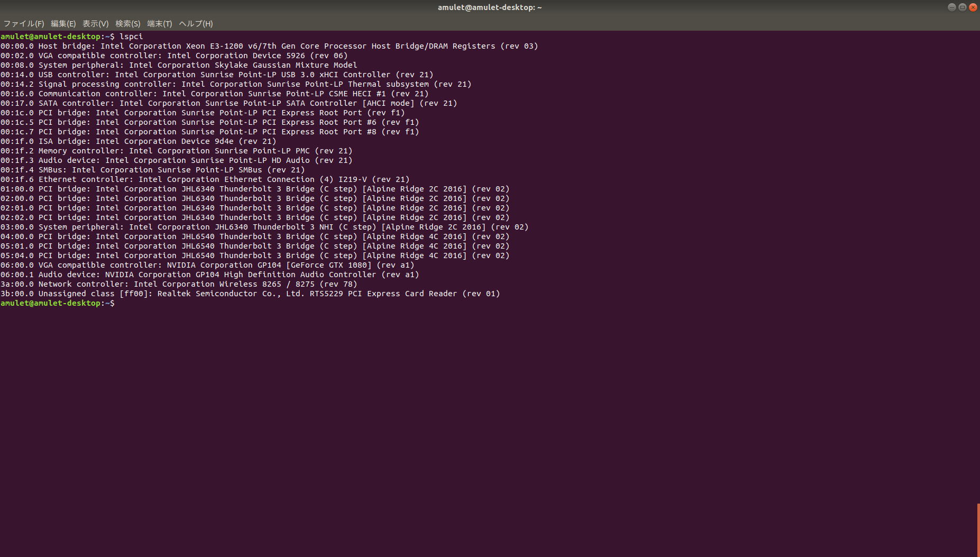Click the 00:1f.4 SMBus line
This screenshot has width=980, height=557.
point(153,170)
